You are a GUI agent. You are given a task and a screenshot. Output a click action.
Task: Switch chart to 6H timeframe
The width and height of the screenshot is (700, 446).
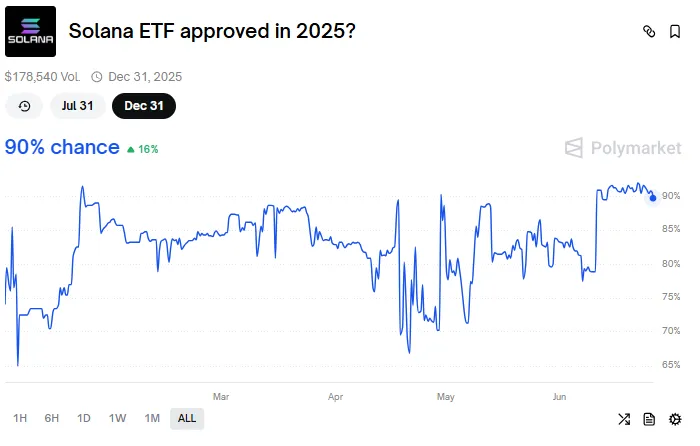tap(52, 418)
